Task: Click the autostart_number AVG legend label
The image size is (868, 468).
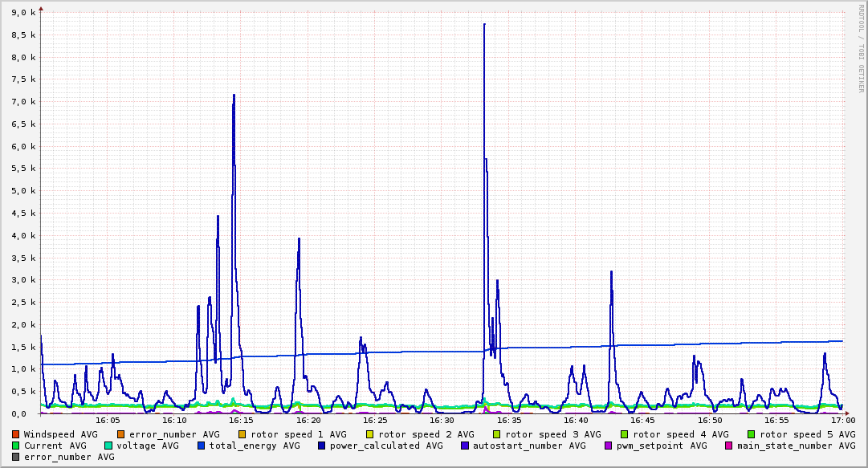Action: pyautogui.click(x=528, y=446)
